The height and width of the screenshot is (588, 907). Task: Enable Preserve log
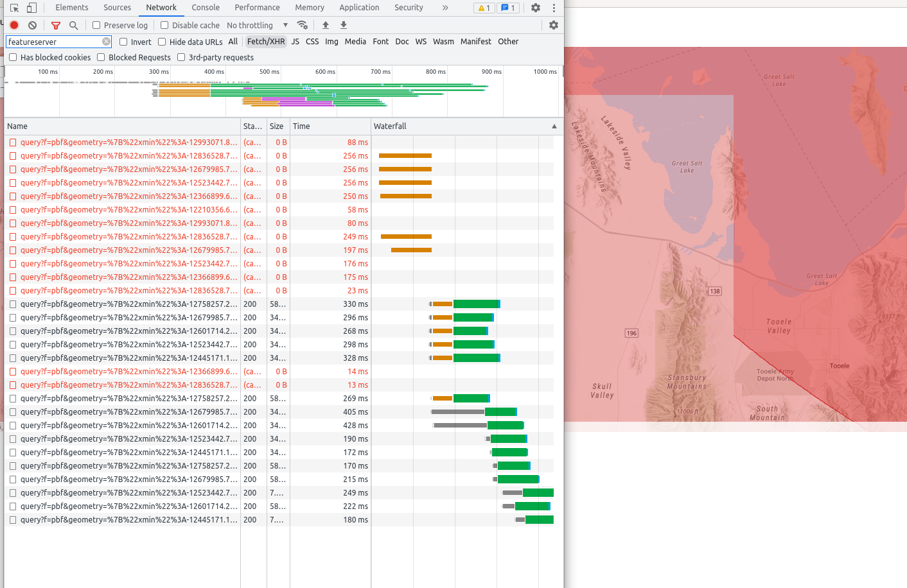[97, 24]
